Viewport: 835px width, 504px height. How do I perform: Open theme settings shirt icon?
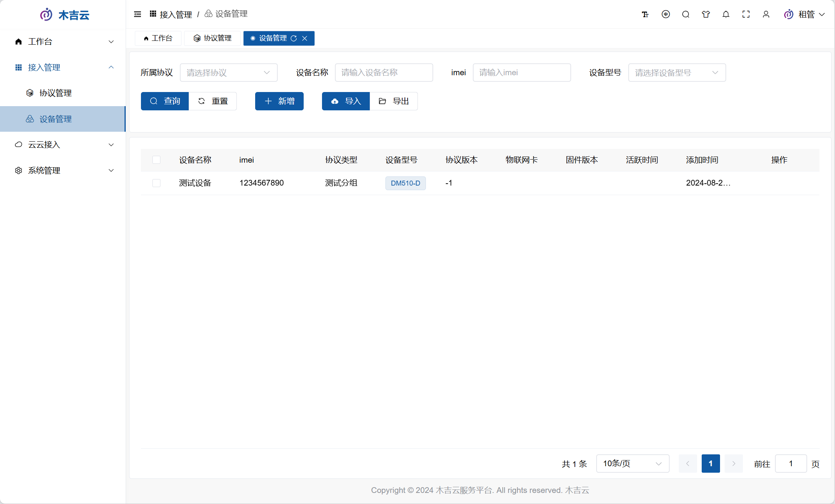[706, 14]
